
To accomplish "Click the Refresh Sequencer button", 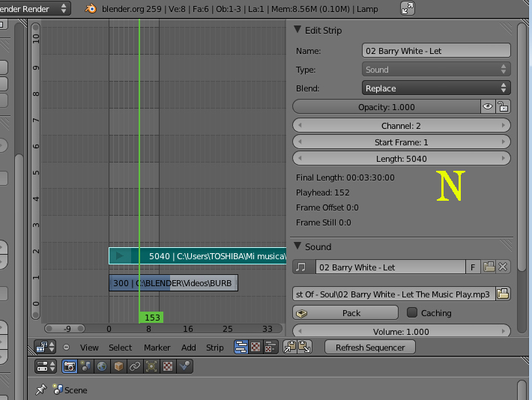I will click(x=370, y=348).
